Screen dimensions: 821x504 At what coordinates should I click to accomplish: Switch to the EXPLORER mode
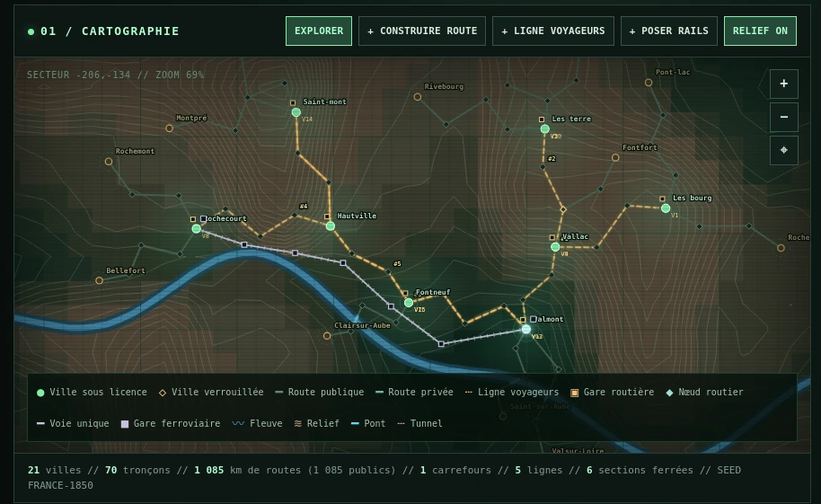[318, 31]
